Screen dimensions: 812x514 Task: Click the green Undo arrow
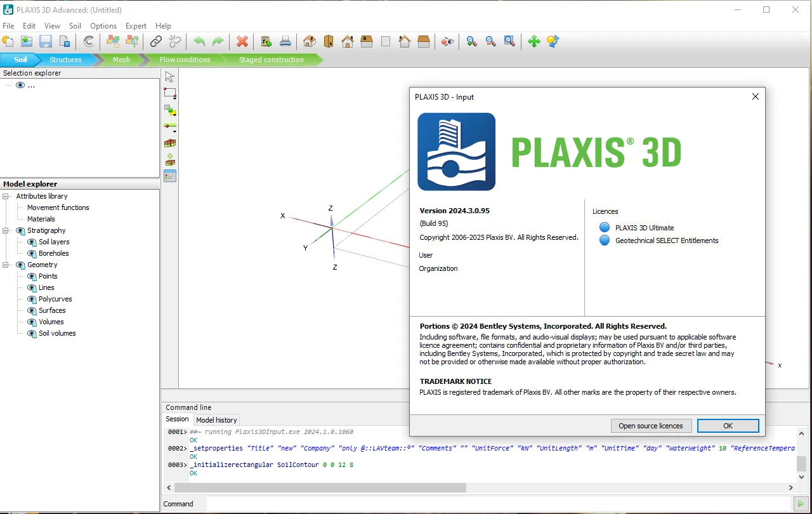point(199,41)
